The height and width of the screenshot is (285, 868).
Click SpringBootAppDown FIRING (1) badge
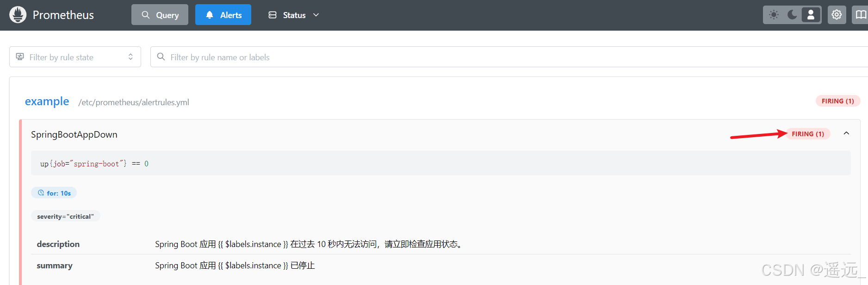tap(807, 134)
